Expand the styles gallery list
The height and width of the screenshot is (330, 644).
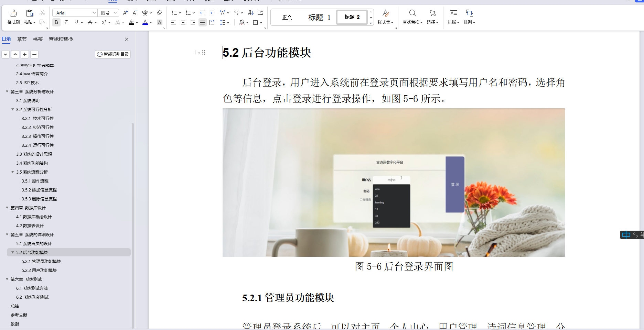[371, 23]
